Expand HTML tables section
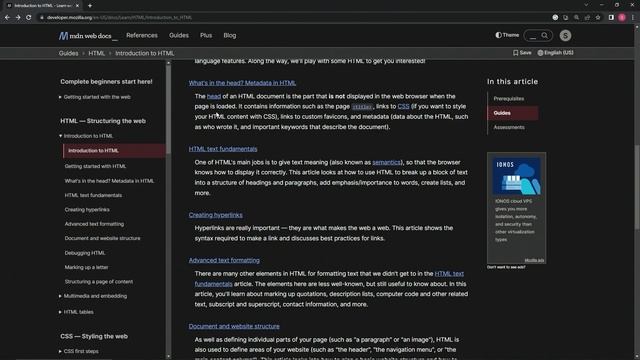 (x=76, y=312)
